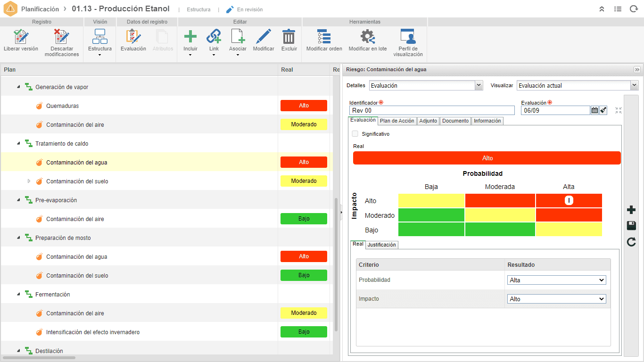Click Modificar orden icon
Viewport: 644px width, 362px height.
324,36
